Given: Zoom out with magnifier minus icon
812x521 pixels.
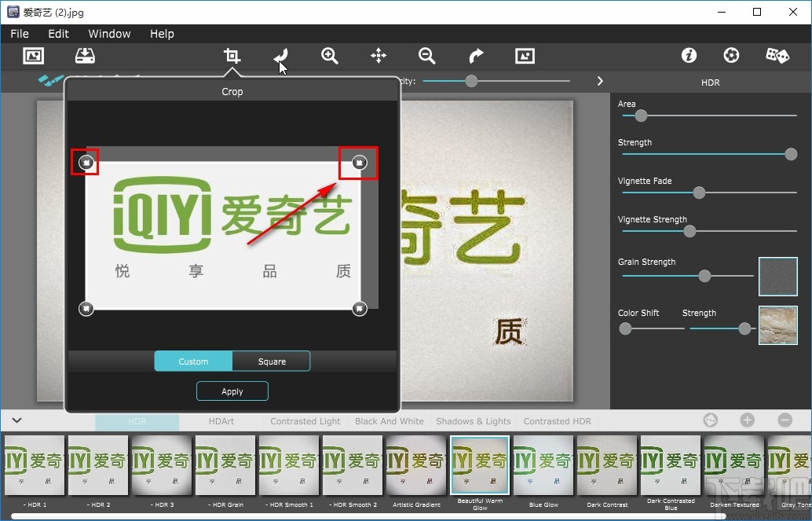Looking at the screenshot, I should point(426,56).
